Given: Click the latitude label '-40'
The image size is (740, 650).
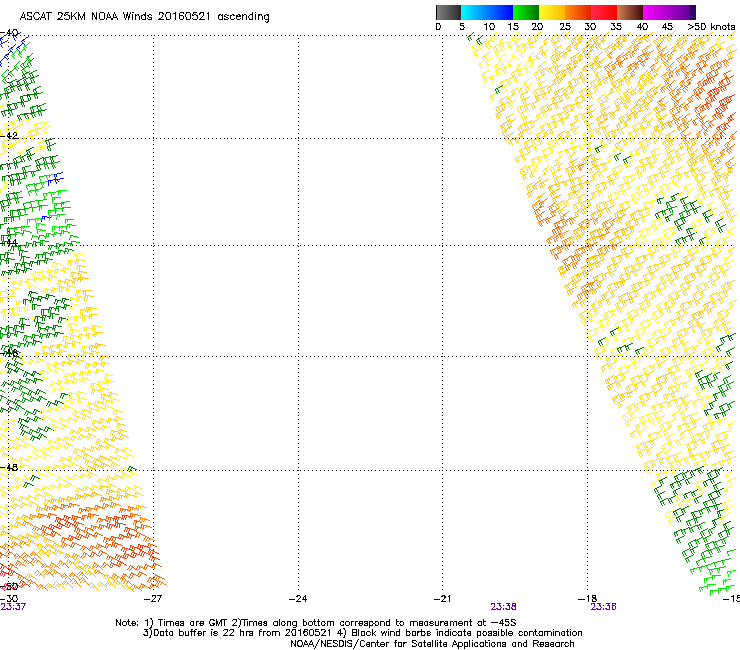Looking at the screenshot, I should [x=9, y=33].
